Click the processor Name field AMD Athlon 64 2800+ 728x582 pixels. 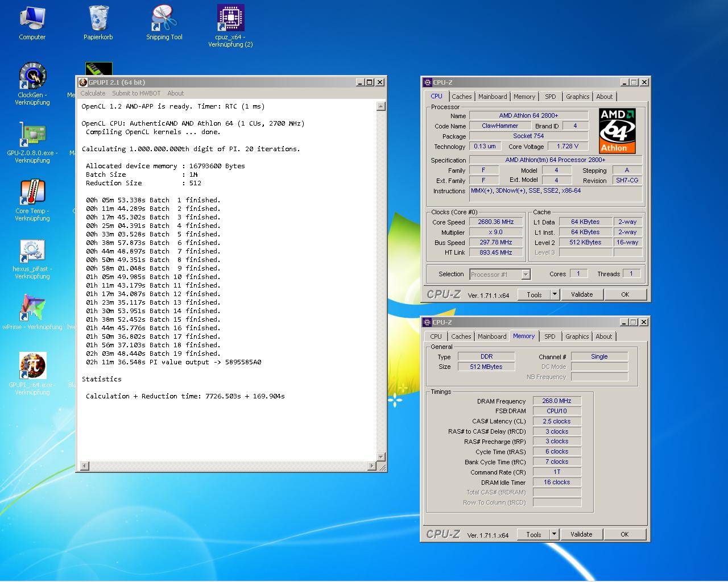pyautogui.click(x=528, y=115)
